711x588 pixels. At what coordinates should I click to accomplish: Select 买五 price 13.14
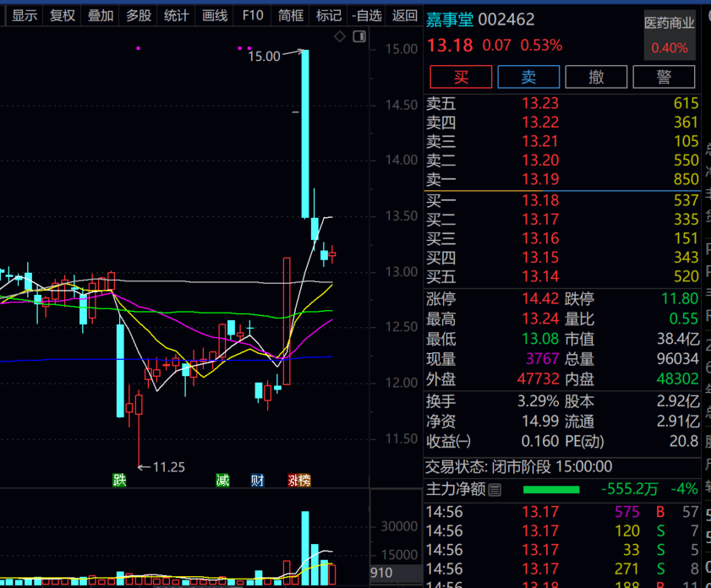point(540,276)
